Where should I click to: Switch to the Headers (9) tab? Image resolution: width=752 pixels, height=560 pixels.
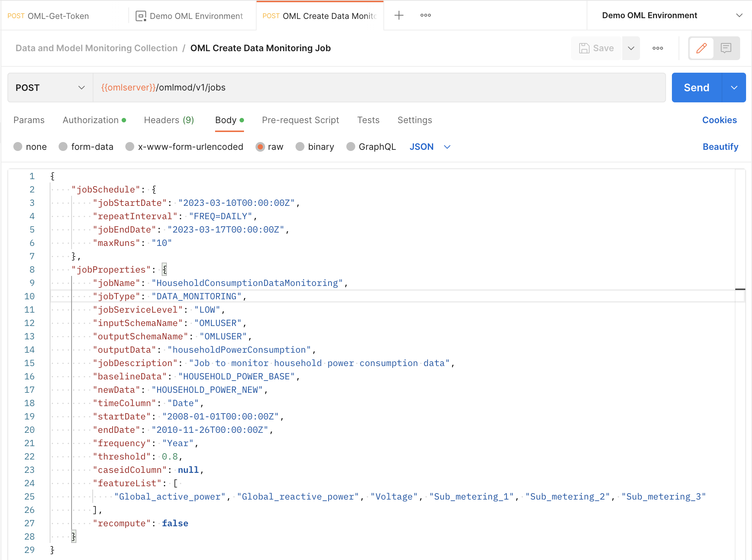click(x=169, y=120)
